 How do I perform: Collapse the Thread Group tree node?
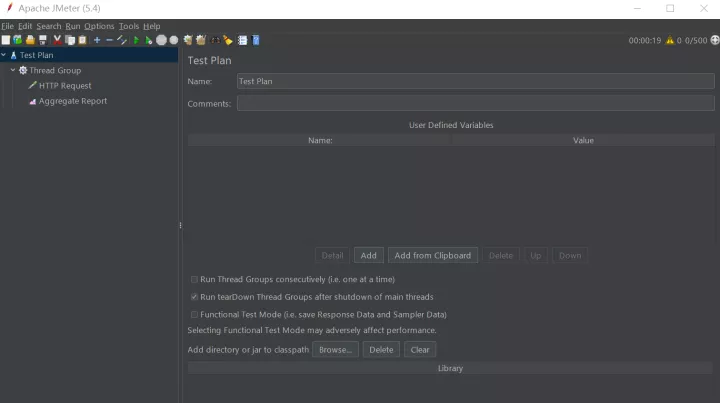click(13, 70)
